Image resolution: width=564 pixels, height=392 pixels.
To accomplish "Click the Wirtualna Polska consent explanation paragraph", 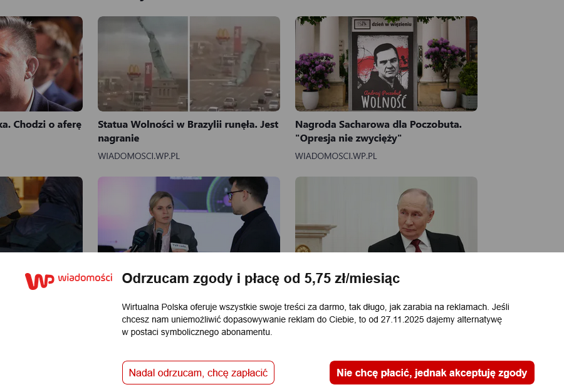I will pyautogui.click(x=315, y=319).
